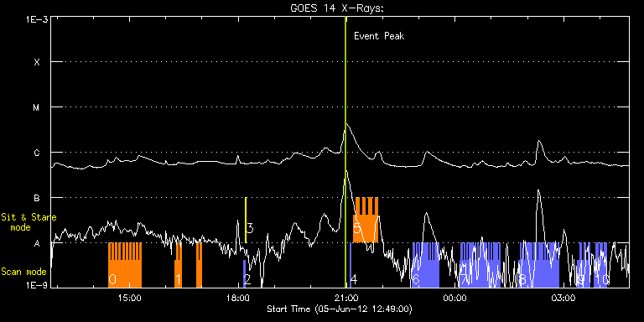Select the narrow blue block labeled 2
644x322 pixels.
tap(244, 273)
